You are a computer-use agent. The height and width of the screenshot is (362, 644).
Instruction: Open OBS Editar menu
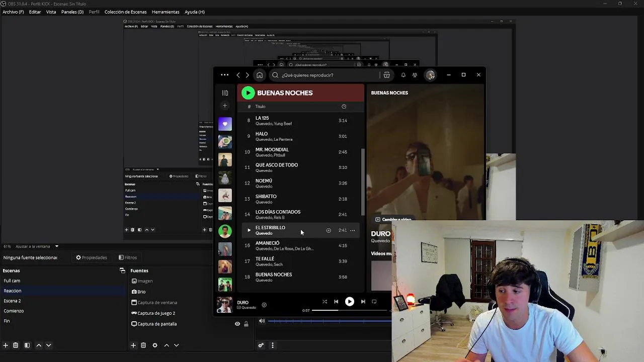pyautogui.click(x=35, y=12)
